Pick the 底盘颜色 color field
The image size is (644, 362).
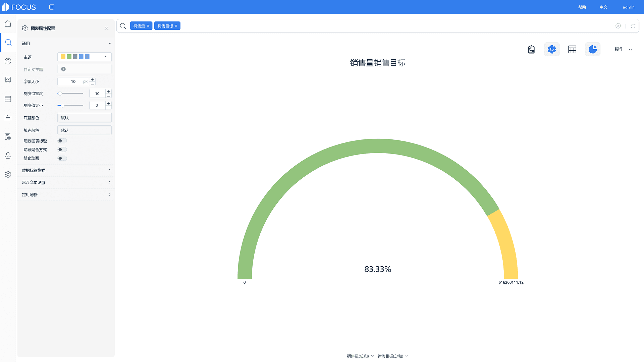tap(85, 118)
